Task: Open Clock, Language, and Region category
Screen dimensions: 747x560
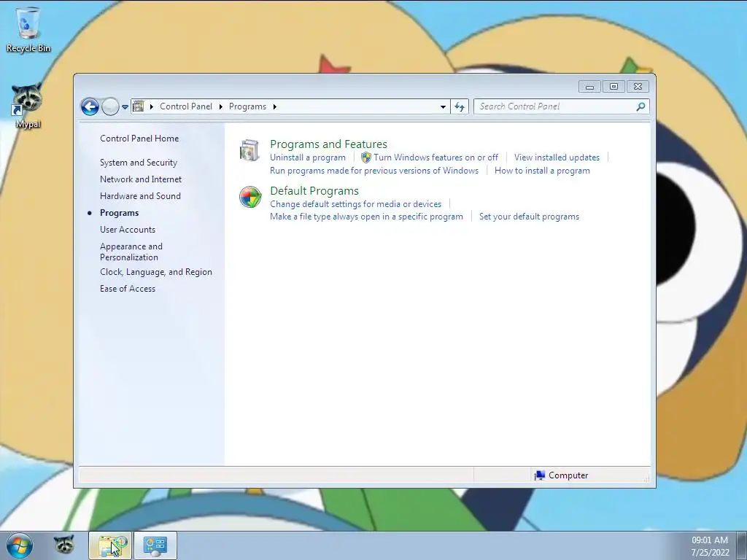Action: [x=156, y=272]
